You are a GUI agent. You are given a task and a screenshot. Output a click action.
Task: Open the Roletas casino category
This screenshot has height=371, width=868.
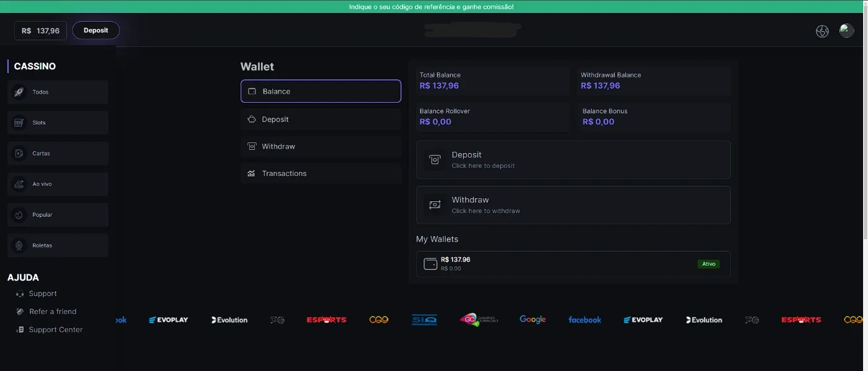click(x=58, y=245)
